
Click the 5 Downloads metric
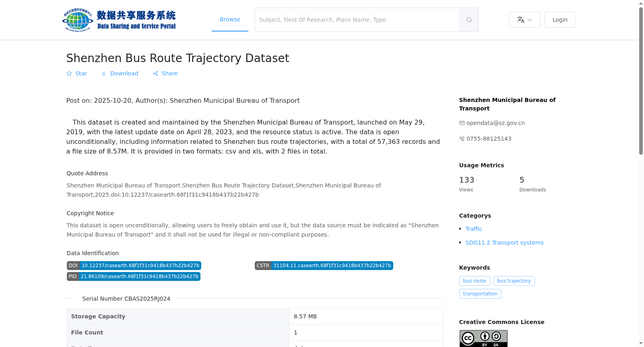coord(533,184)
